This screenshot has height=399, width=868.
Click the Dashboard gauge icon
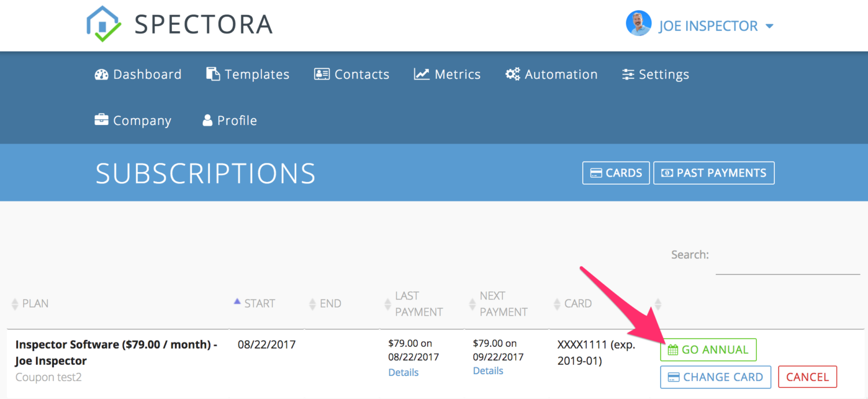pos(102,74)
